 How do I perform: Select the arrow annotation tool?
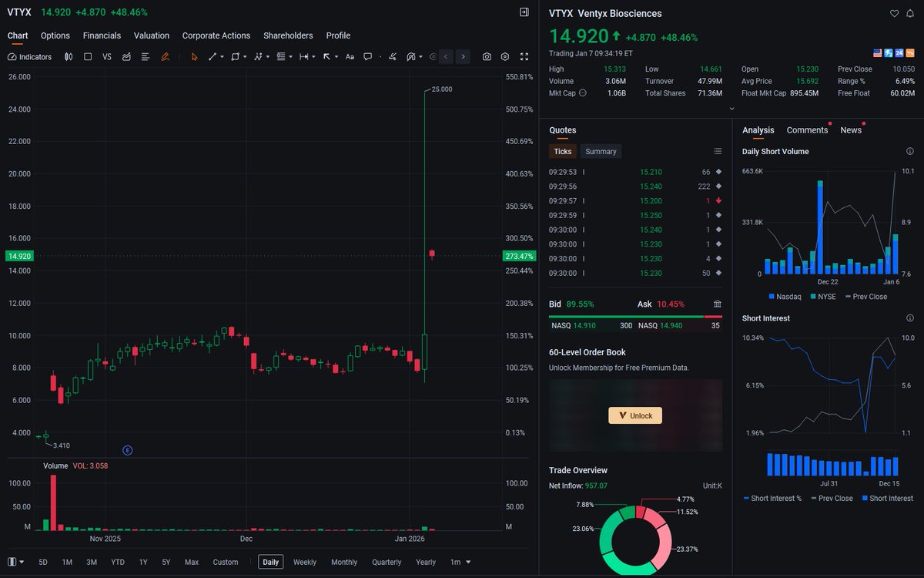pos(326,56)
